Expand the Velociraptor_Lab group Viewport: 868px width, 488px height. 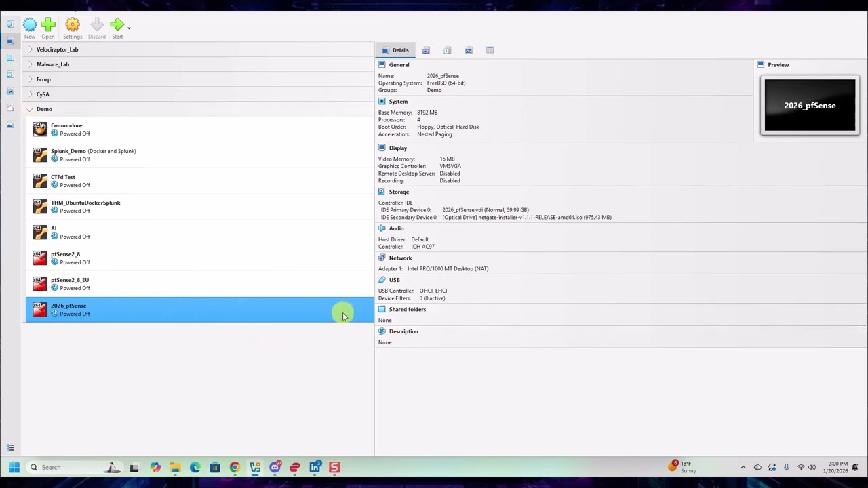click(x=31, y=49)
